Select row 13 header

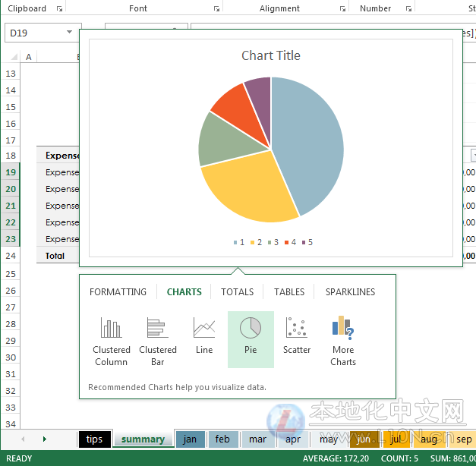tap(11, 74)
